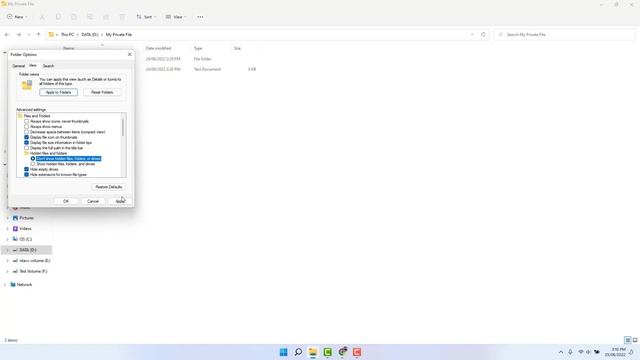Viewport: 640px width, 360px height.
Task: Open the New dropdown in the toolbar
Action: [x=17, y=17]
